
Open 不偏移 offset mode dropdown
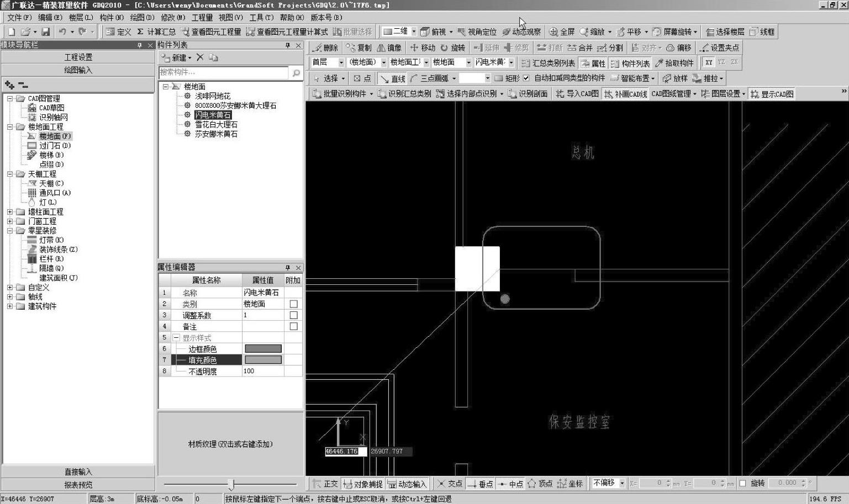[x=622, y=483]
